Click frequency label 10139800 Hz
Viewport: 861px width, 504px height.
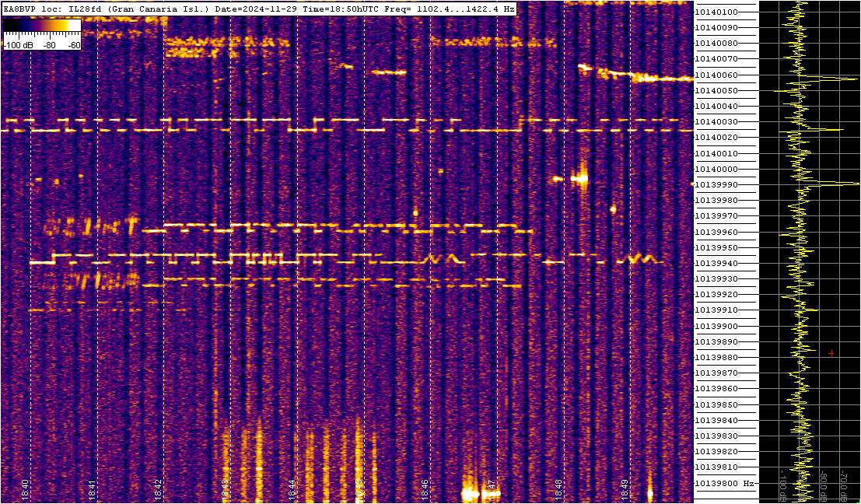click(724, 483)
